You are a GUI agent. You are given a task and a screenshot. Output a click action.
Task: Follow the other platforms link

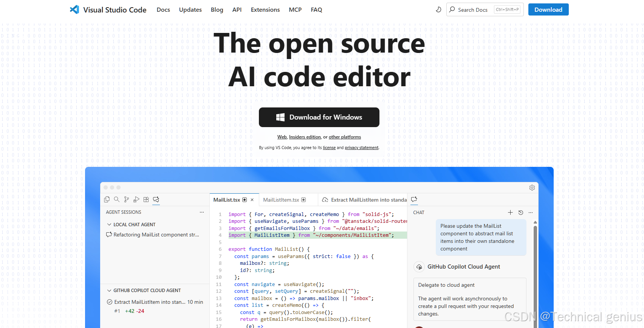[345, 137]
